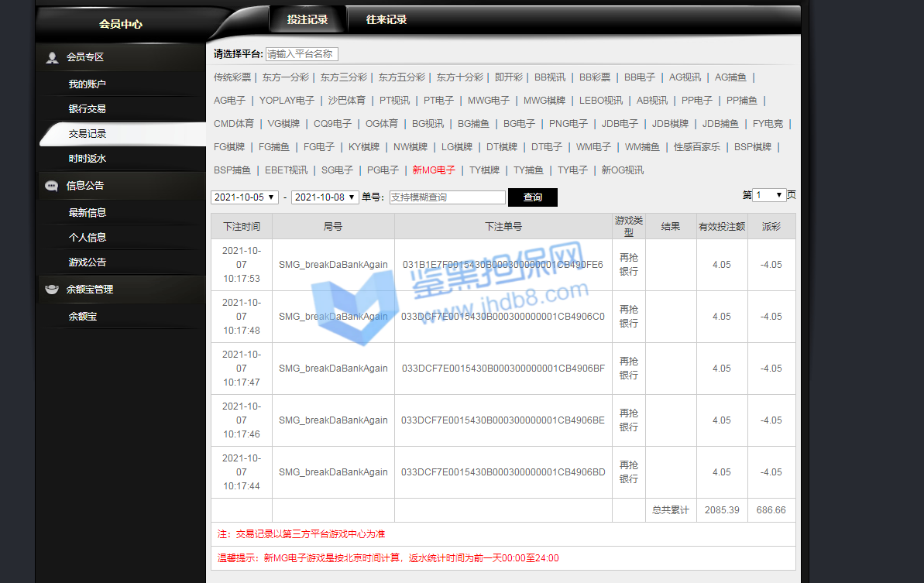This screenshot has height=583, width=924.
Task: Switch to the 投注记录 tab
Action: tap(307, 19)
